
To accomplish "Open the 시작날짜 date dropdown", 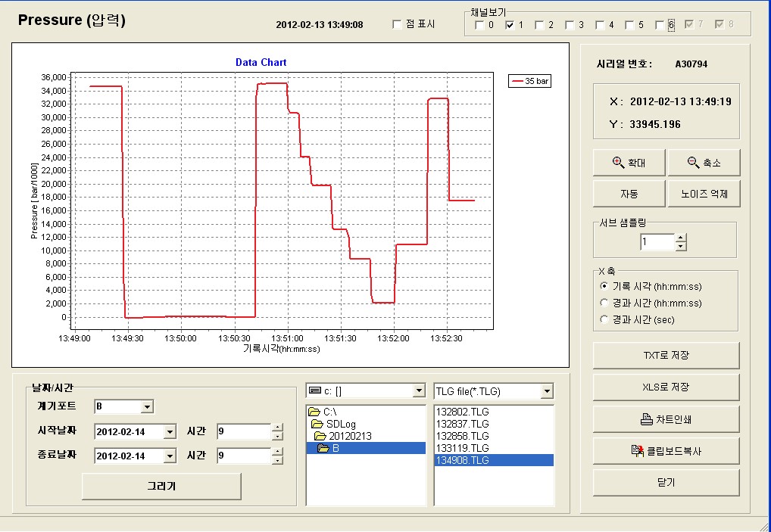I will tap(170, 432).
